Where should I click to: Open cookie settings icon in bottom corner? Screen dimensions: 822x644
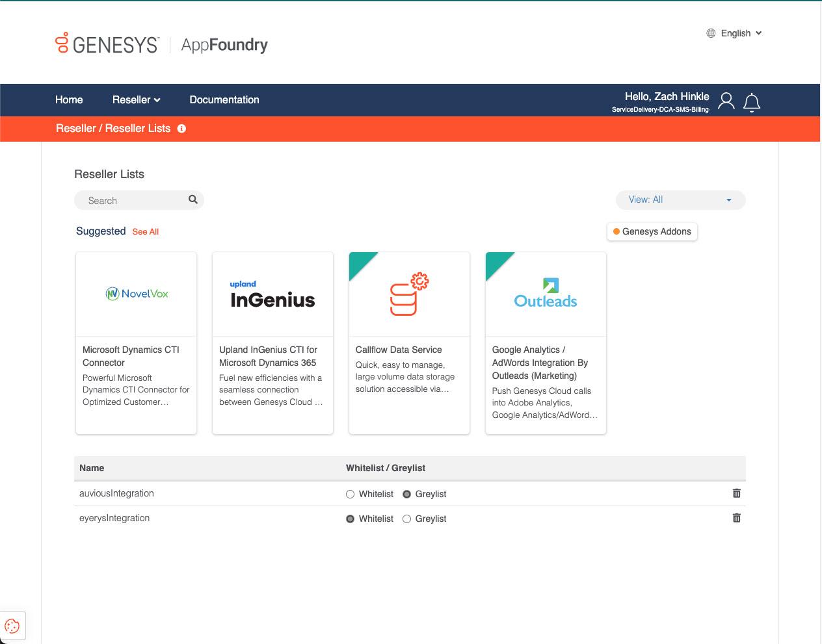pyautogui.click(x=12, y=625)
